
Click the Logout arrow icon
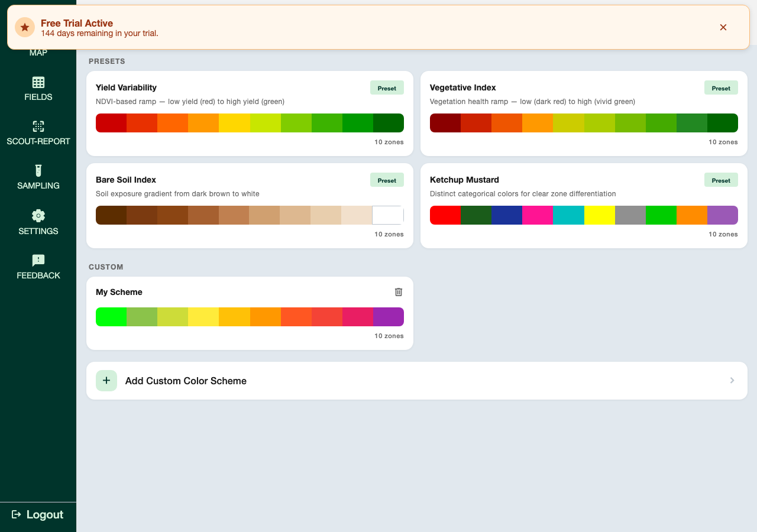coord(17,514)
